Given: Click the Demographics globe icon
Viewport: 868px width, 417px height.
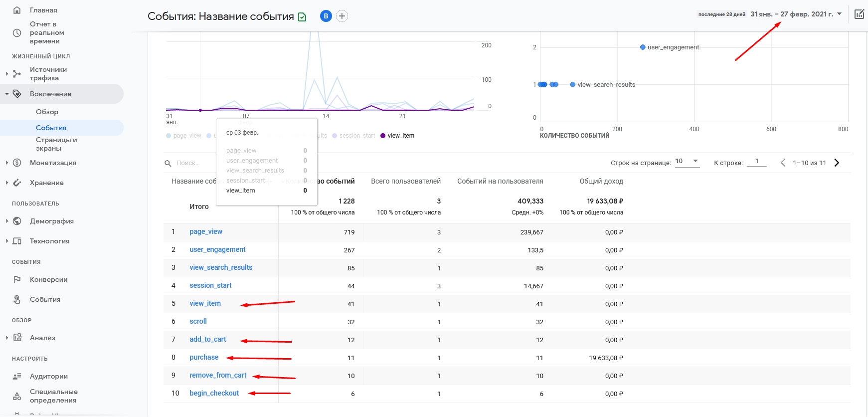Looking at the screenshot, I should (17, 221).
